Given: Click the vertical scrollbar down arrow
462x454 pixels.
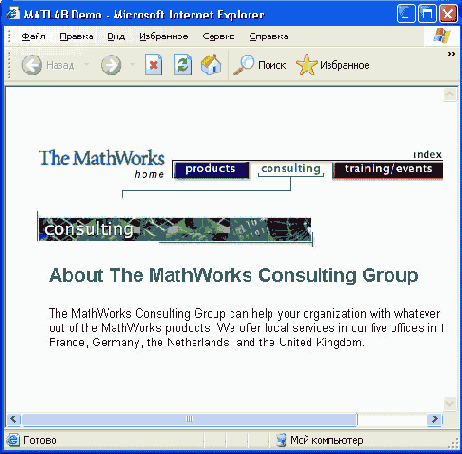Looking at the screenshot, I should 450,404.
